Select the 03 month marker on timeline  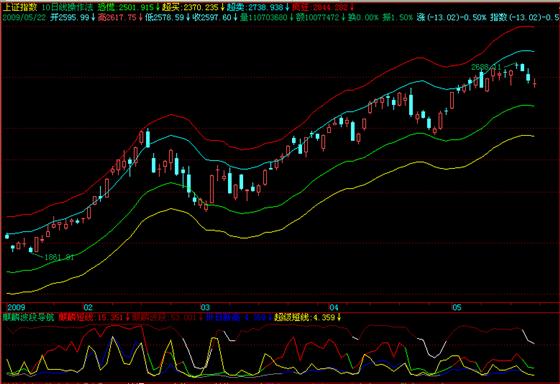click(x=205, y=308)
